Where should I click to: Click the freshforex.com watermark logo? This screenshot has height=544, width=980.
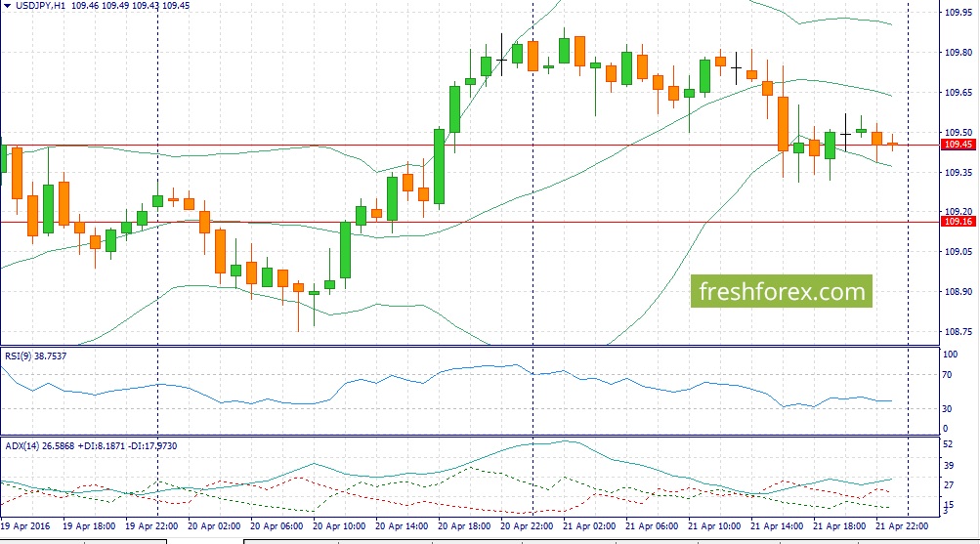point(781,291)
